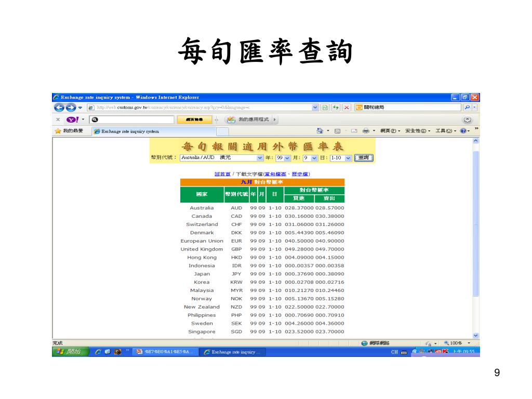
Task: Click the Yahoo! logo icon
Action: point(72,119)
